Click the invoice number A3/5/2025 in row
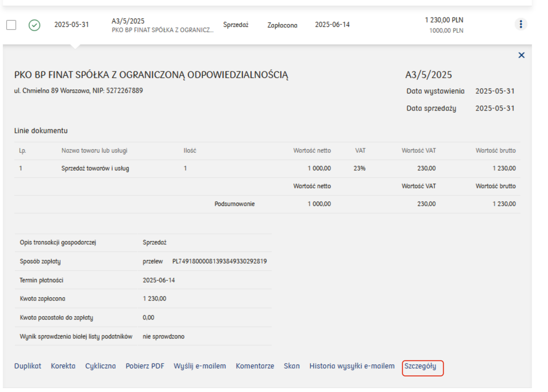This screenshot has width=548, height=392. click(x=128, y=21)
